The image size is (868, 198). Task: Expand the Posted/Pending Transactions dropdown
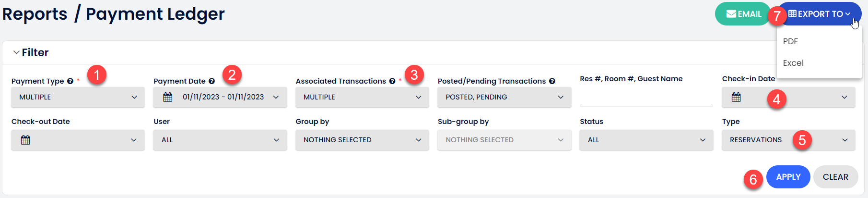tap(504, 97)
